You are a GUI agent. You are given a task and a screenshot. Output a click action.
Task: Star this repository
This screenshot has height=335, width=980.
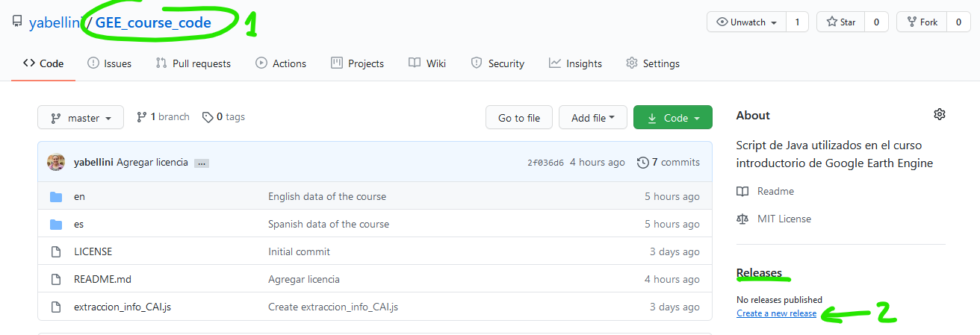[841, 22]
